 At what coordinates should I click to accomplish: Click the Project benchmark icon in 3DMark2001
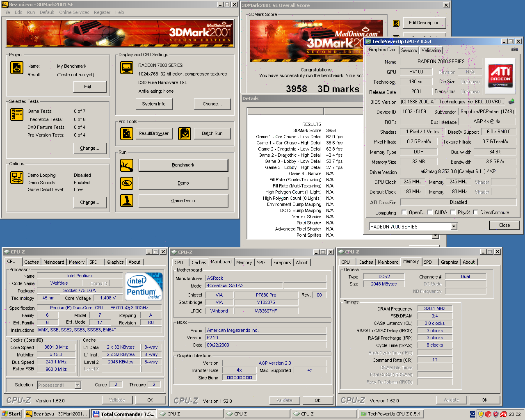pos(17,68)
